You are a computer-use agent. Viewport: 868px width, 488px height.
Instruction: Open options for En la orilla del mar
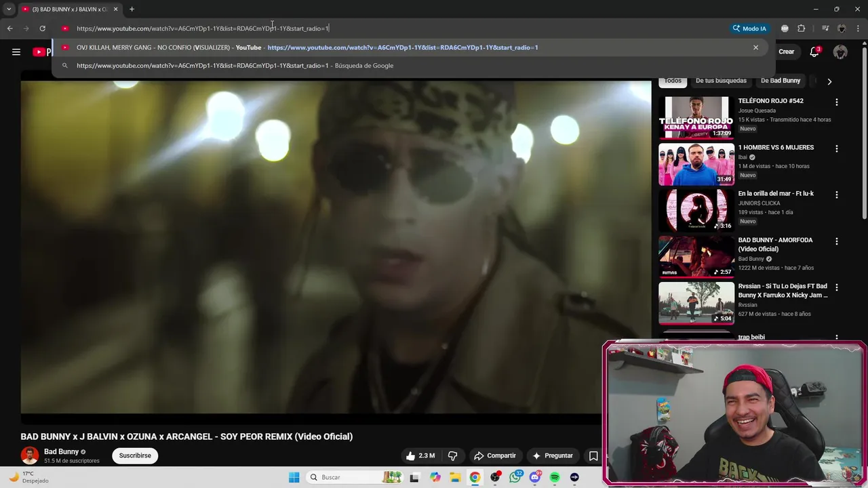click(836, 195)
